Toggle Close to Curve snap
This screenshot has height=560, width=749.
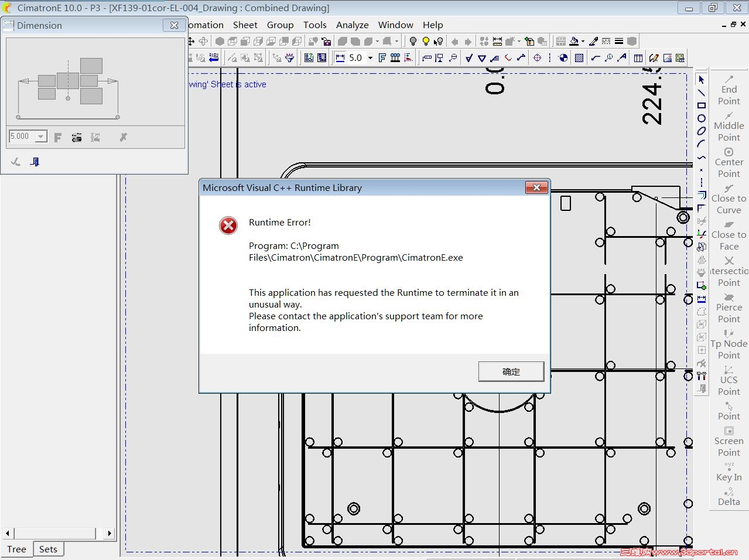(729, 199)
